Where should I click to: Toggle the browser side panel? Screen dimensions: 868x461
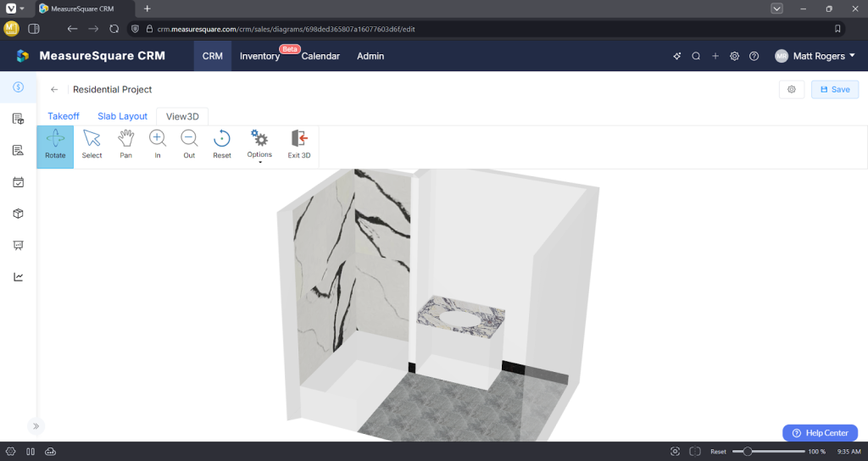[x=34, y=29]
